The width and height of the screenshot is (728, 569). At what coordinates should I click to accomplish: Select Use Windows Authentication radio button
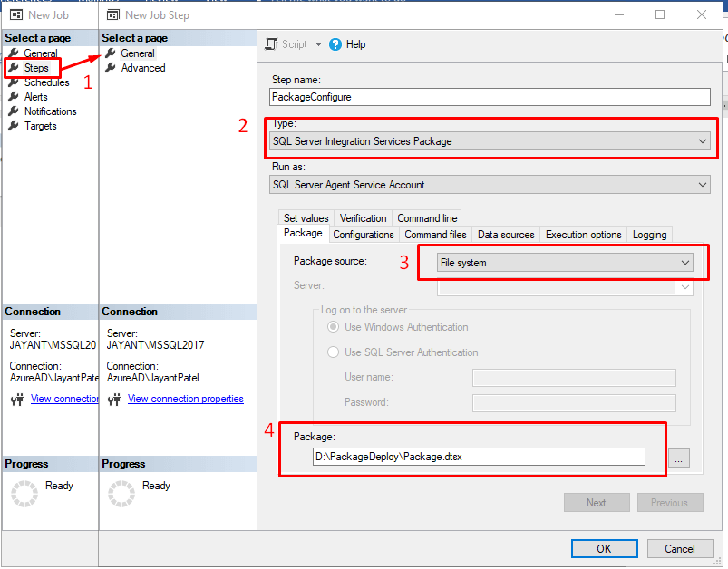[333, 327]
